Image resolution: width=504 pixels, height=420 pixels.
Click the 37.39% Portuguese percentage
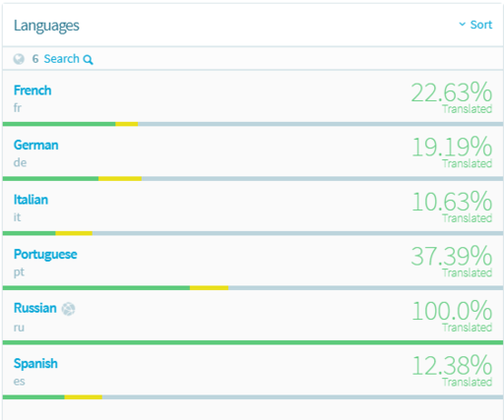coord(452,257)
